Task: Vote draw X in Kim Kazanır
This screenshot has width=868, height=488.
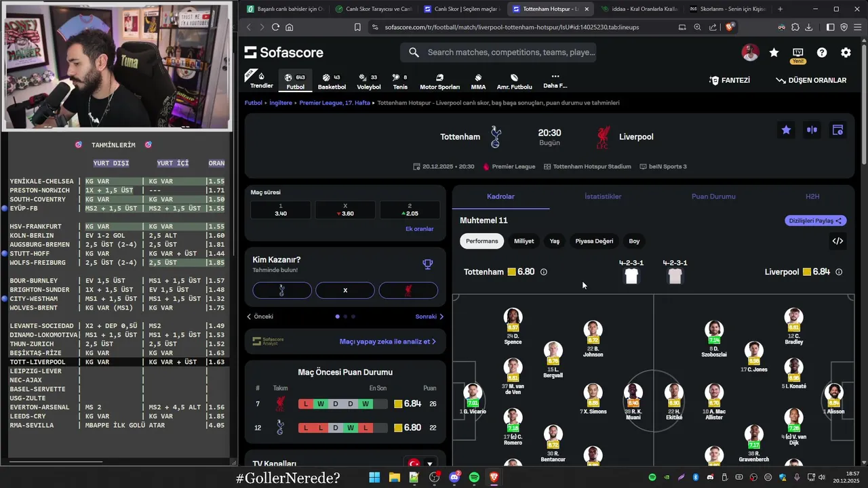Action: click(x=345, y=290)
